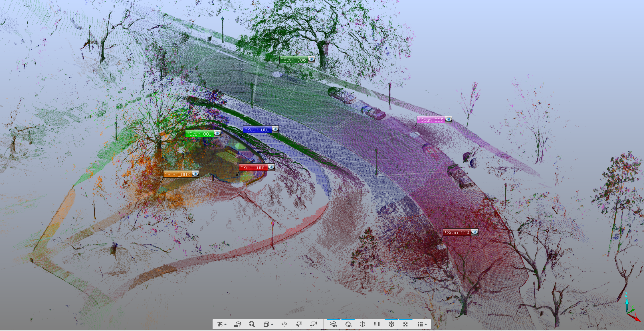
Task: Click the zoom extents magnifier icon
Action: (252, 324)
